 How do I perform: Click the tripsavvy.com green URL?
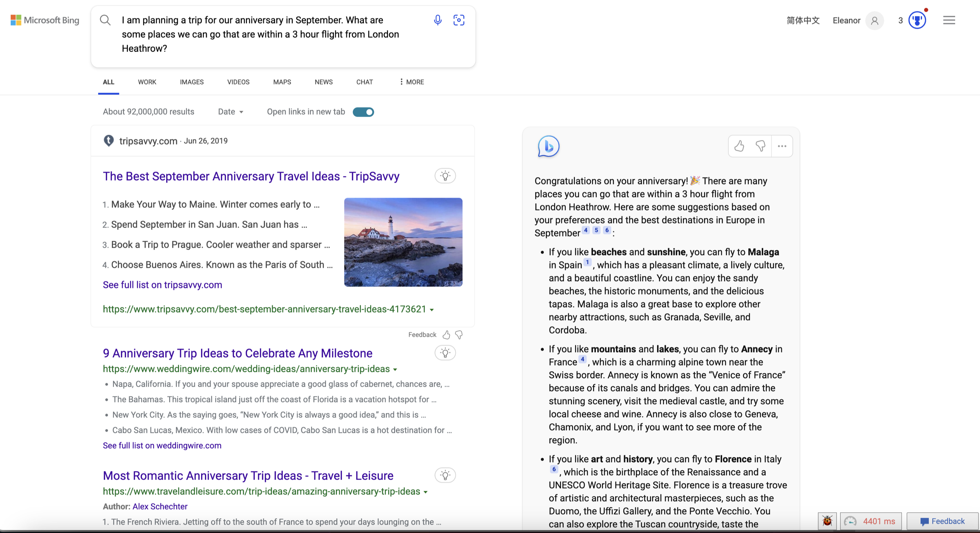(264, 309)
